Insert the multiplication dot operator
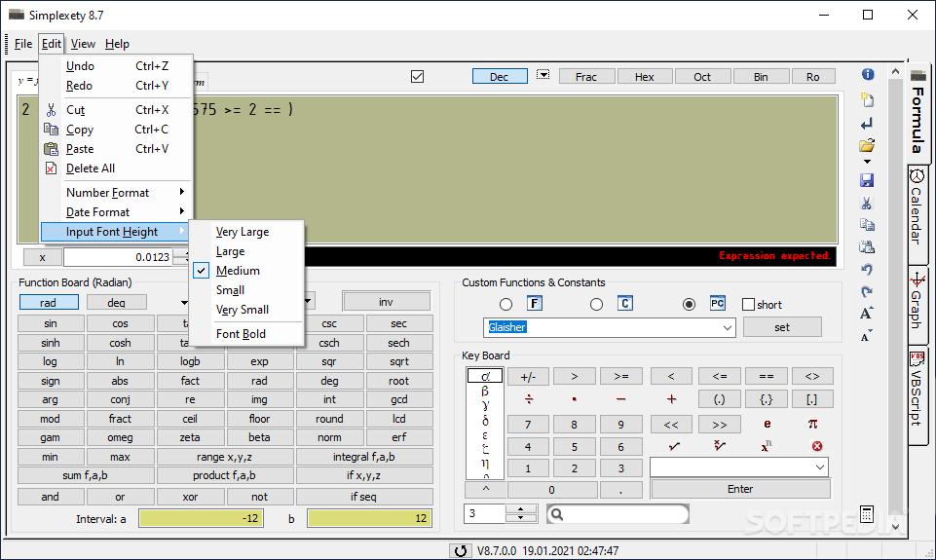This screenshot has width=936, height=560. [x=575, y=398]
